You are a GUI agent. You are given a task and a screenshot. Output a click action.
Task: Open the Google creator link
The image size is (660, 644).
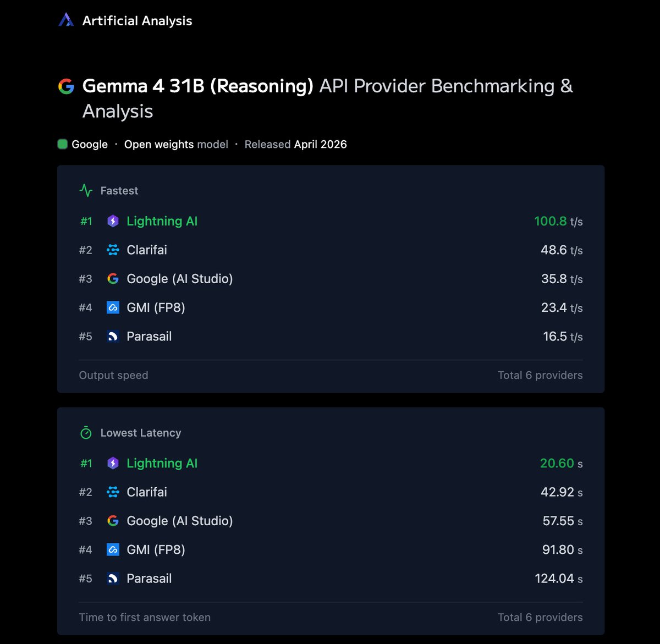tap(90, 144)
